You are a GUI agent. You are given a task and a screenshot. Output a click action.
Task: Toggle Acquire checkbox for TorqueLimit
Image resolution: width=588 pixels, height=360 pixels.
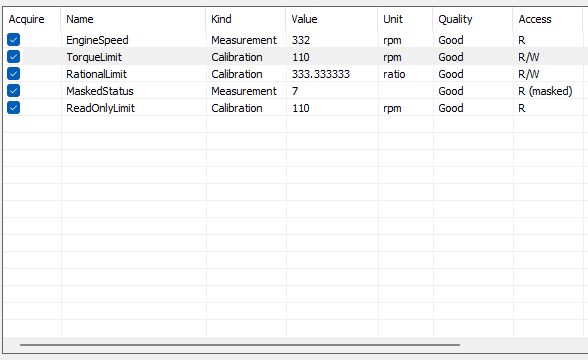point(14,57)
